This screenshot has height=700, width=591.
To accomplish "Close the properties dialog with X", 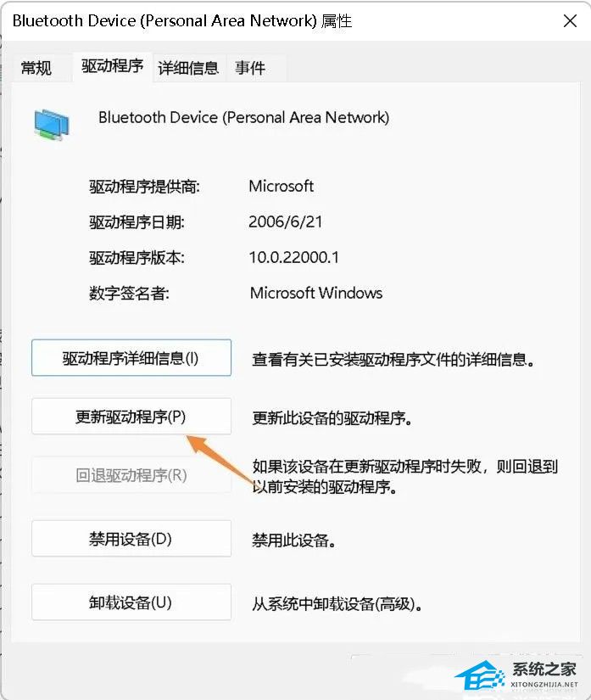I will (570, 21).
